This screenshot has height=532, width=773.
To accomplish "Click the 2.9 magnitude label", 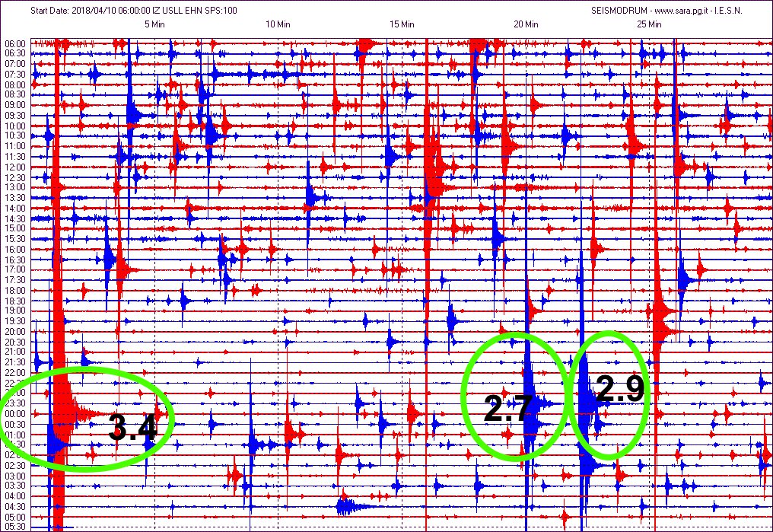I will pyautogui.click(x=619, y=390).
